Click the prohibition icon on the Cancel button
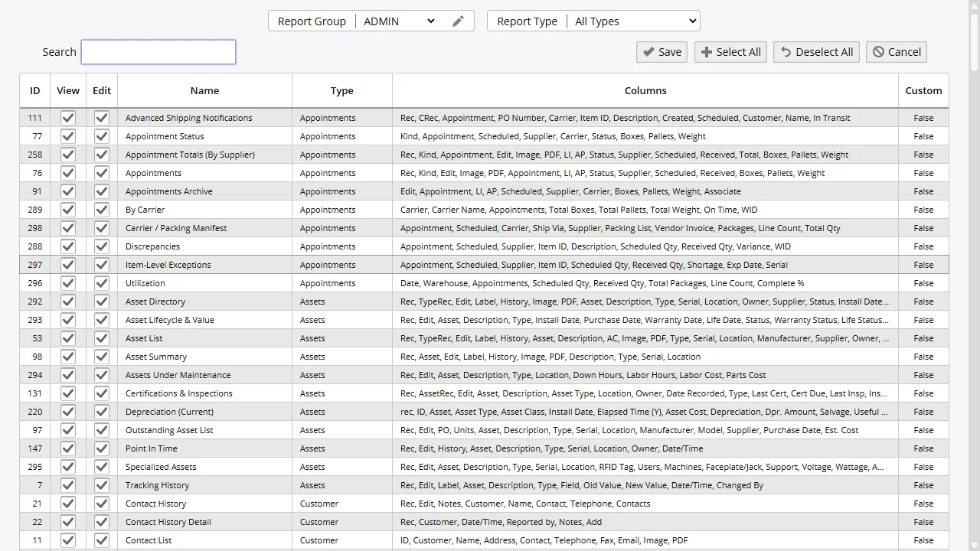980x551 pixels. (878, 51)
